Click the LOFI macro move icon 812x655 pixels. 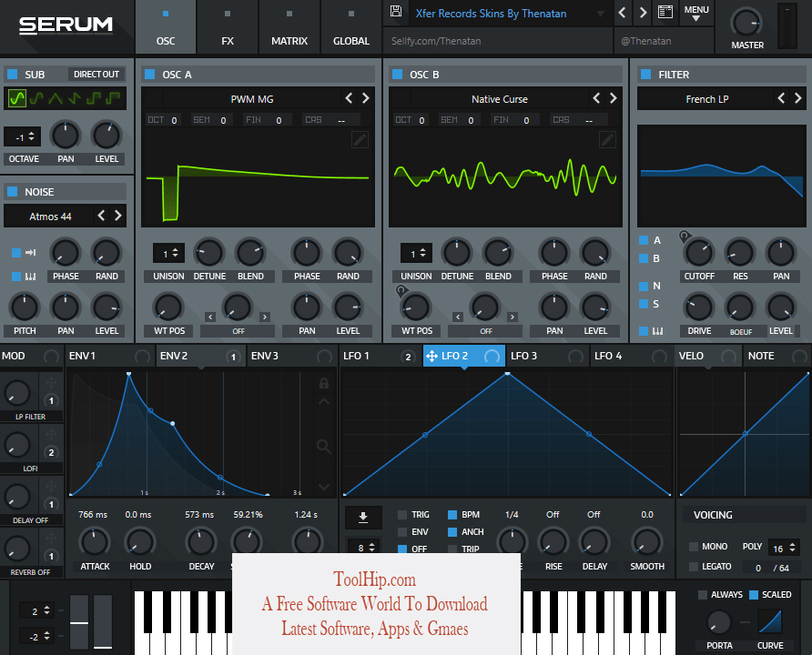point(51,435)
